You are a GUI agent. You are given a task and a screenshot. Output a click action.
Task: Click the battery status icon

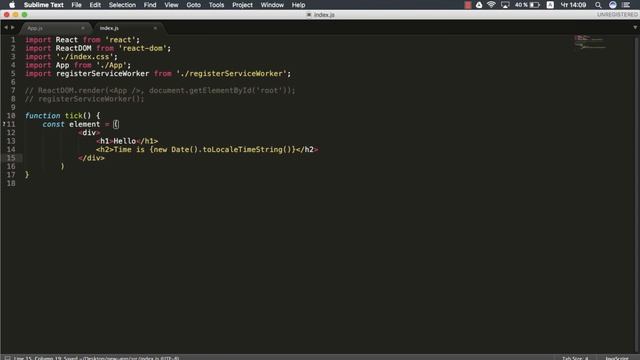(535, 5)
